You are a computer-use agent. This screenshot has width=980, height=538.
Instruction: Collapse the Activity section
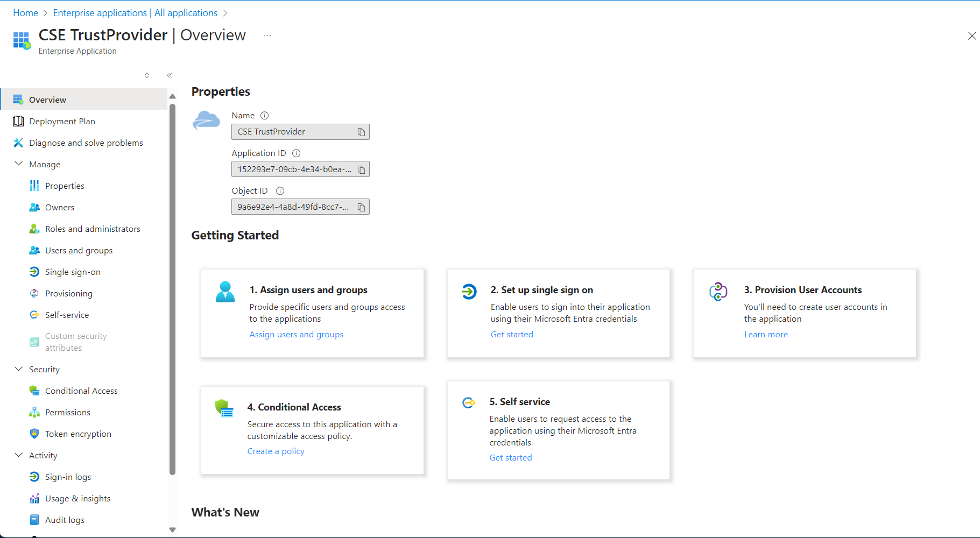pyautogui.click(x=19, y=455)
